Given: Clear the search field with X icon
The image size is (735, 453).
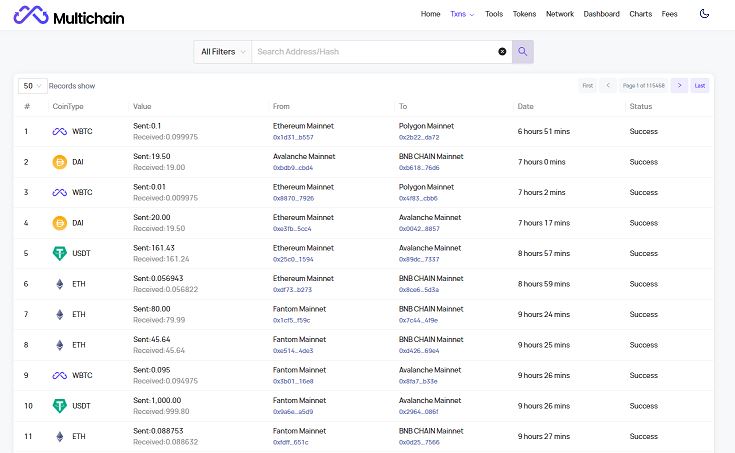Looking at the screenshot, I should [502, 52].
